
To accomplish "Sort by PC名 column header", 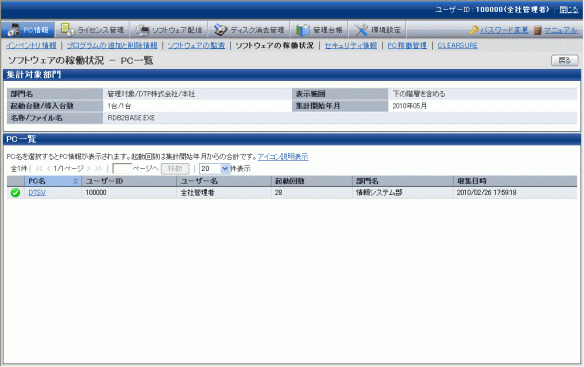I will click(x=53, y=181).
